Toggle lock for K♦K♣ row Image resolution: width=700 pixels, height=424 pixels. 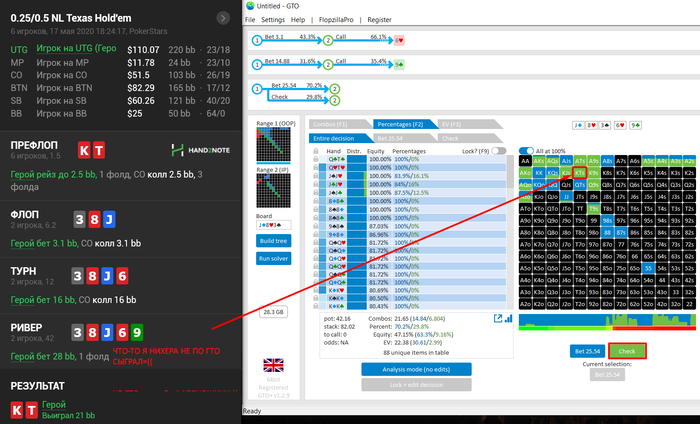[x=316, y=306]
